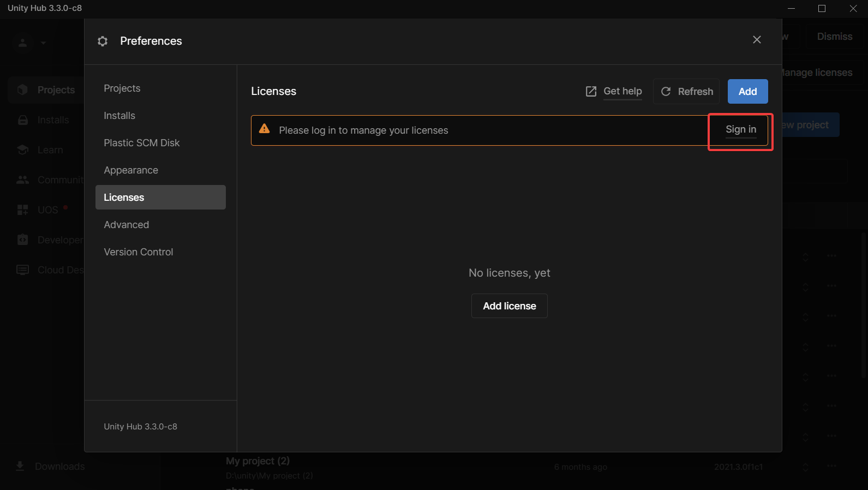Click the Downloads icon in Hub
This screenshot has height=490, width=868.
[20, 467]
